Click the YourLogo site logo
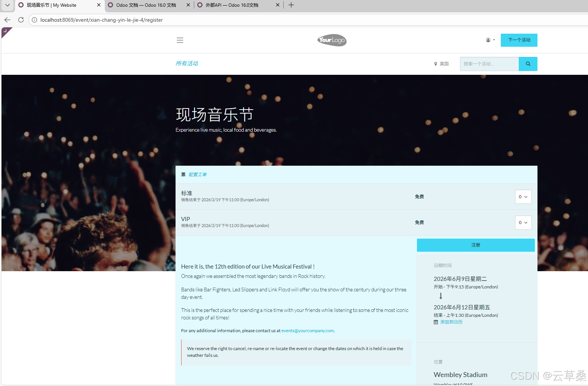 [332, 40]
